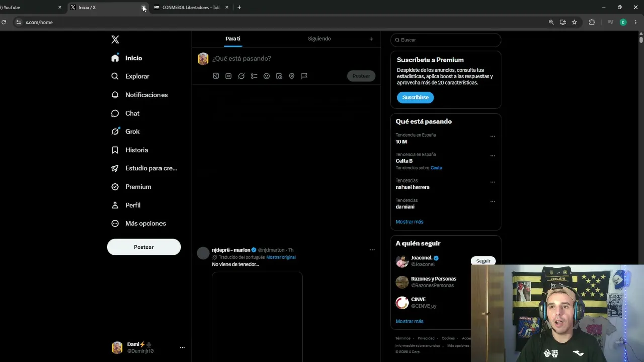Open the nahuel herrera trend
644x362 pixels.
pyautogui.click(x=413, y=187)
